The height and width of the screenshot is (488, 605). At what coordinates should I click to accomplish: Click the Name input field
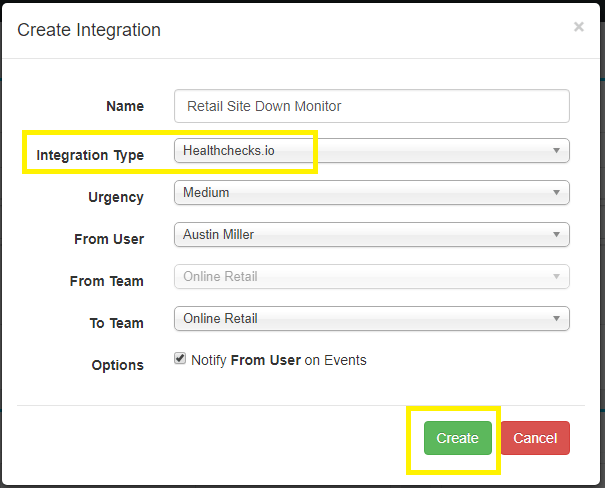tap(372, 106)
